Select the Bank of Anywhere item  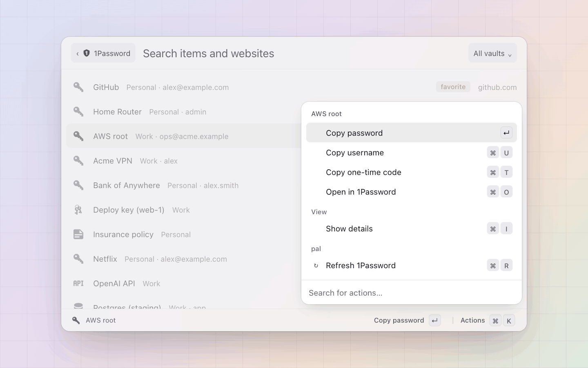(184, 185)
